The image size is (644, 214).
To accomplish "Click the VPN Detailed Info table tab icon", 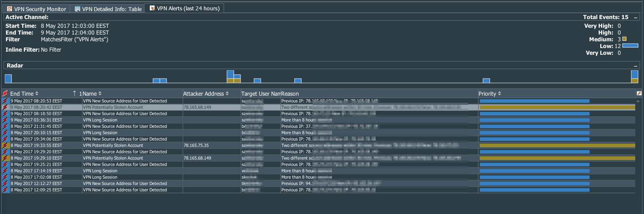I will (78, 9).
